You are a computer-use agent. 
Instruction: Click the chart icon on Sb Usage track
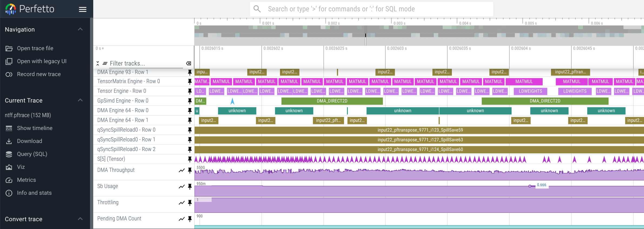182,186
